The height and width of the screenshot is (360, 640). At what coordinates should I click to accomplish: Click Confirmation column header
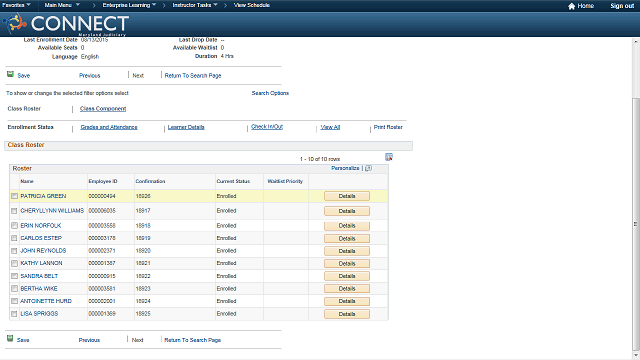(150, 181)
